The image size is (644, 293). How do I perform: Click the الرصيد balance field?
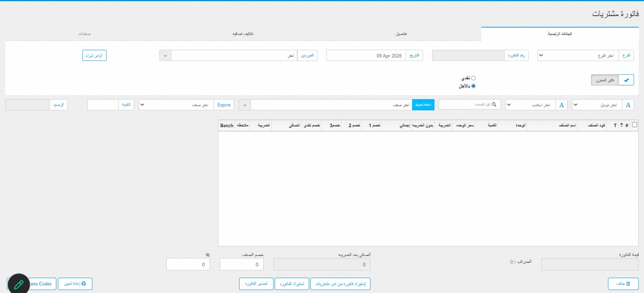pos(27,105)
